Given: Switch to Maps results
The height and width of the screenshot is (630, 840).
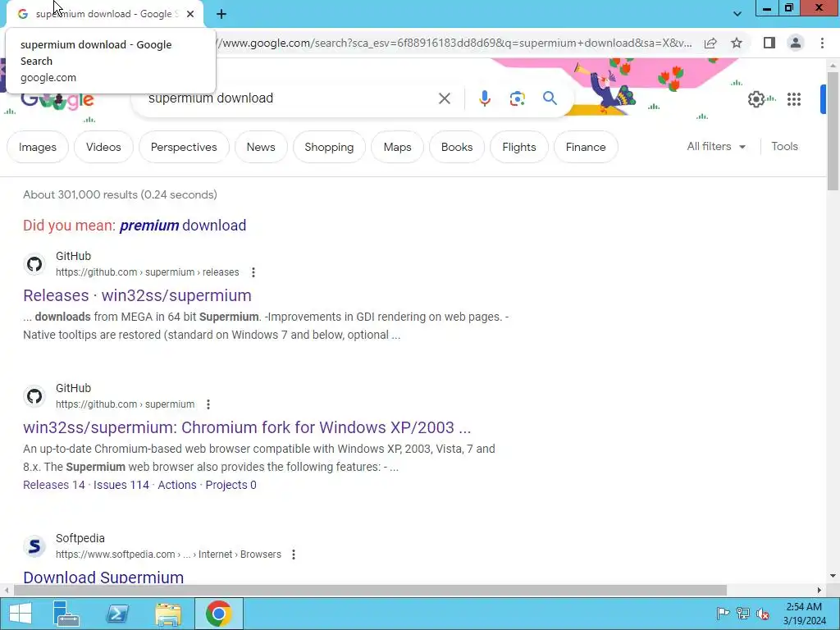Looking at the screenshot, I should 398,147.
